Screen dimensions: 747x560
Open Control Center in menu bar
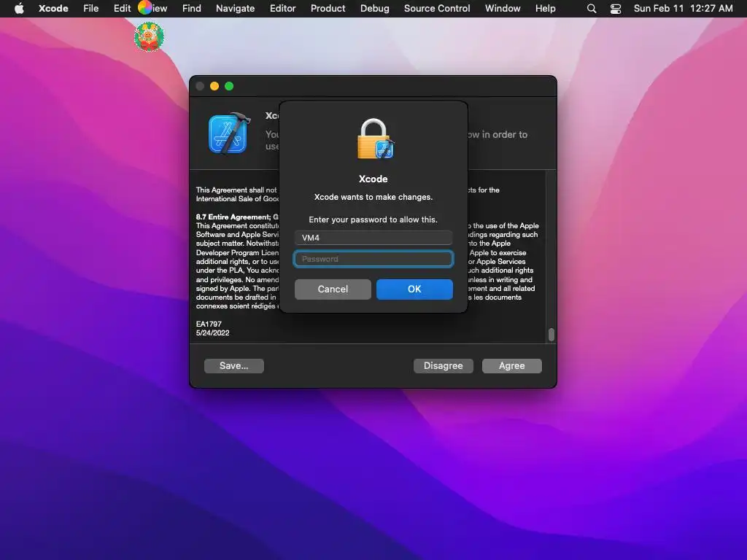tap(616, 8)
